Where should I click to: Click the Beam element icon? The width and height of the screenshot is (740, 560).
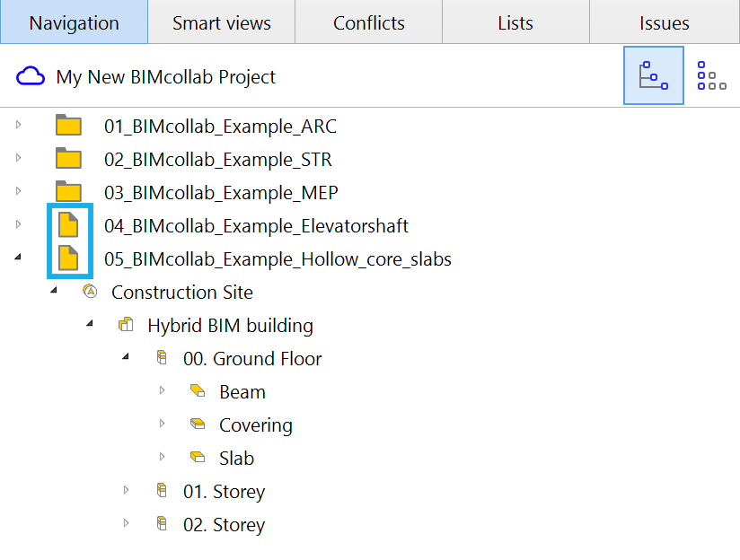tap(198, 390)
